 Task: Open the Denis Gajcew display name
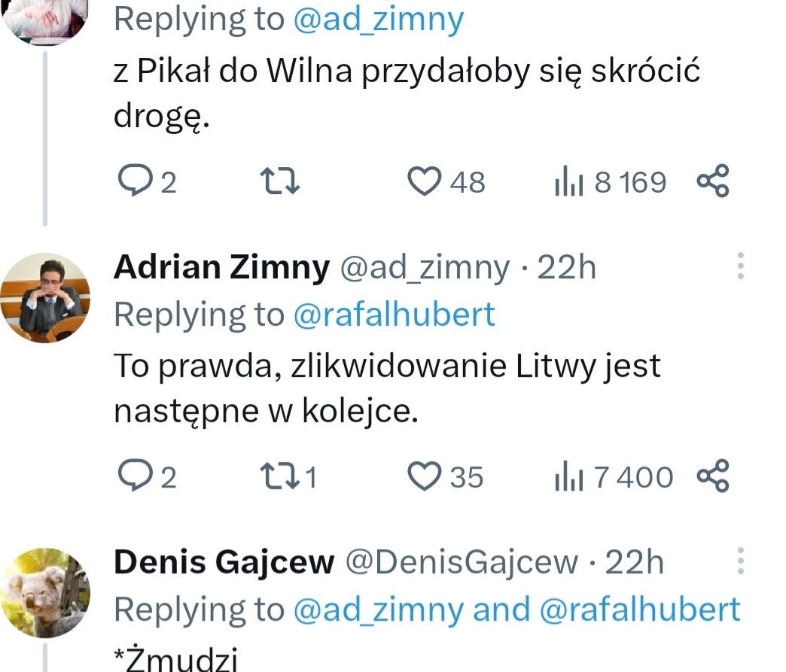point(224,562)
